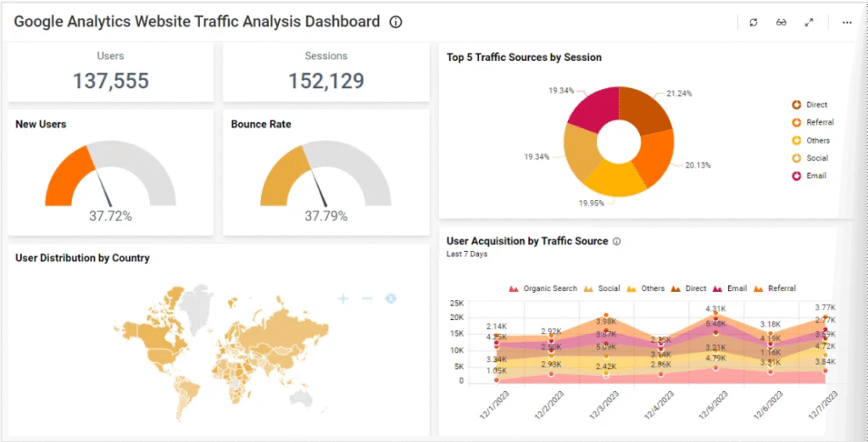The image size is (868, 442).
Task: Click the User Acquisition by Traffic Source title
Action: click(527, 242)
